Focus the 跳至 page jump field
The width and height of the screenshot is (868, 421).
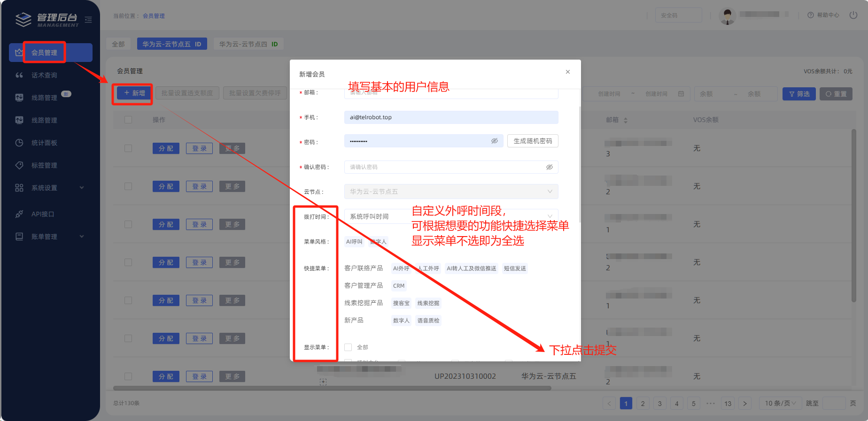pyautogui.click(x=835, y=403)
